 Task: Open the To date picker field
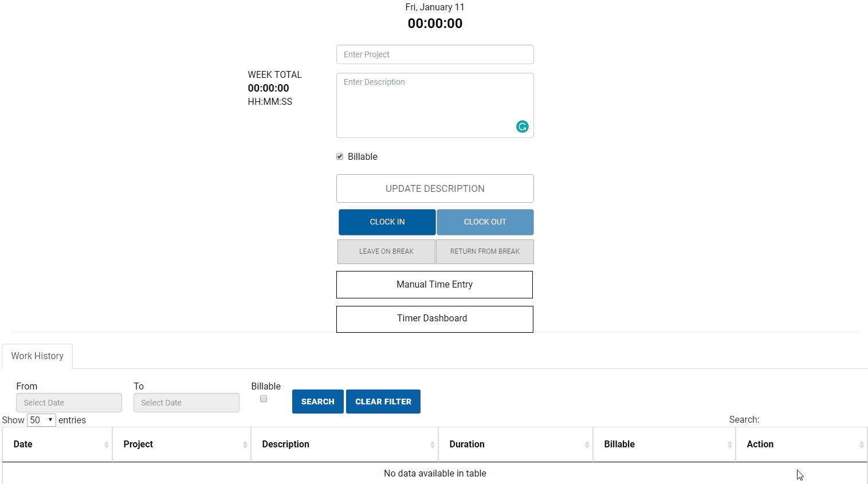[x=186, y=403]
